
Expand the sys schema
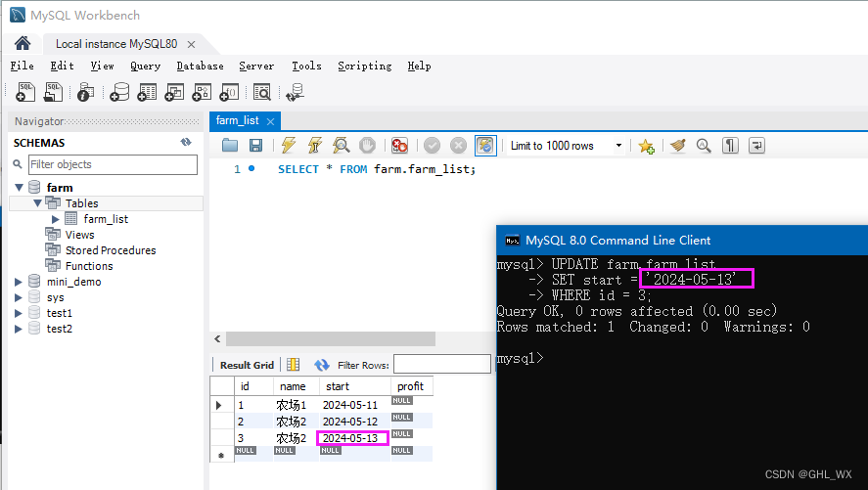(x=19, y=297)
